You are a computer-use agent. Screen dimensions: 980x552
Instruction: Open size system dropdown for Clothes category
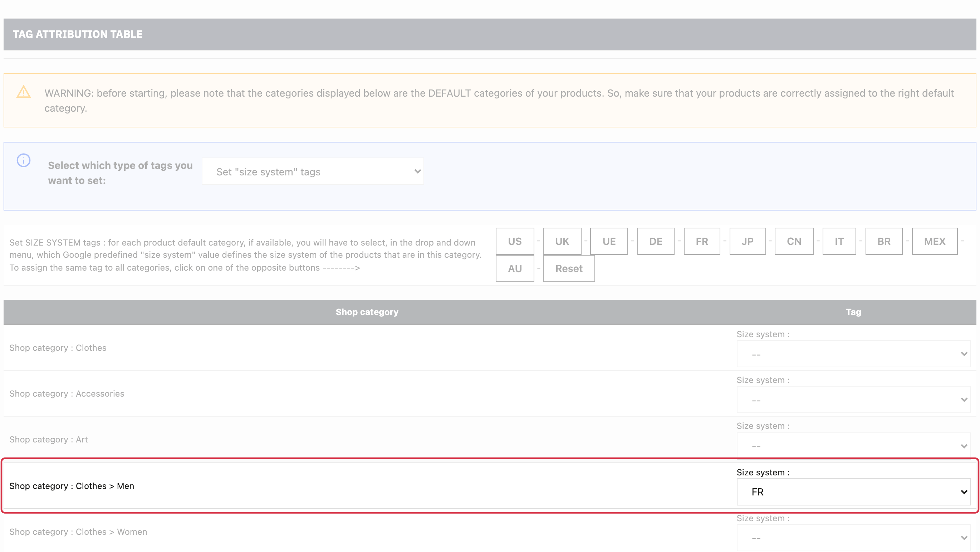853,354
